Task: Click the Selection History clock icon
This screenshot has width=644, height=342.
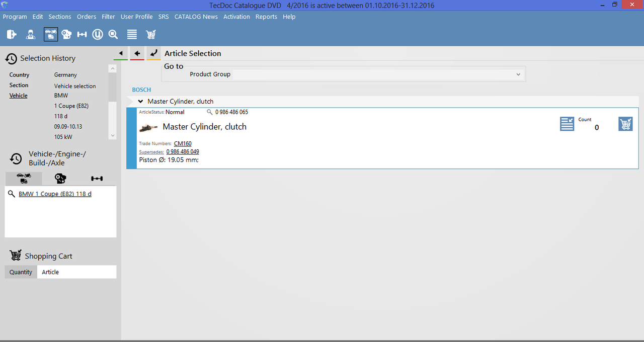Action: point(11,59)
